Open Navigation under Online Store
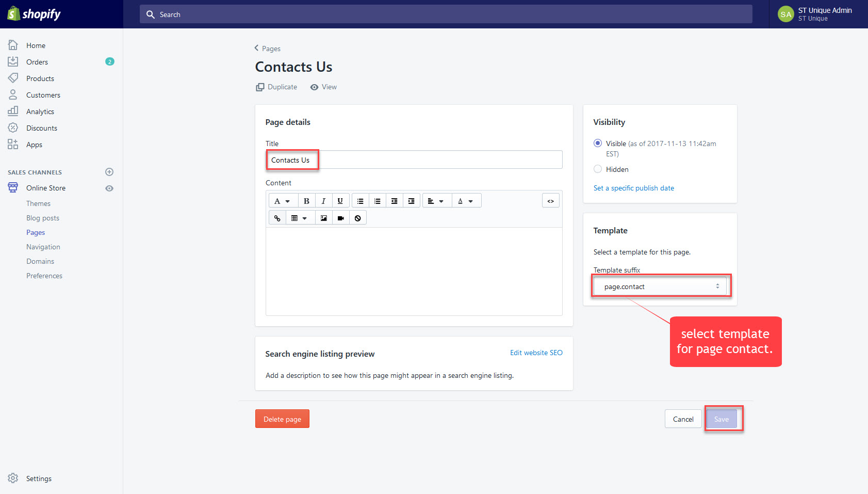The height and width of the screenshot is (494, 868). pos(43,247)
